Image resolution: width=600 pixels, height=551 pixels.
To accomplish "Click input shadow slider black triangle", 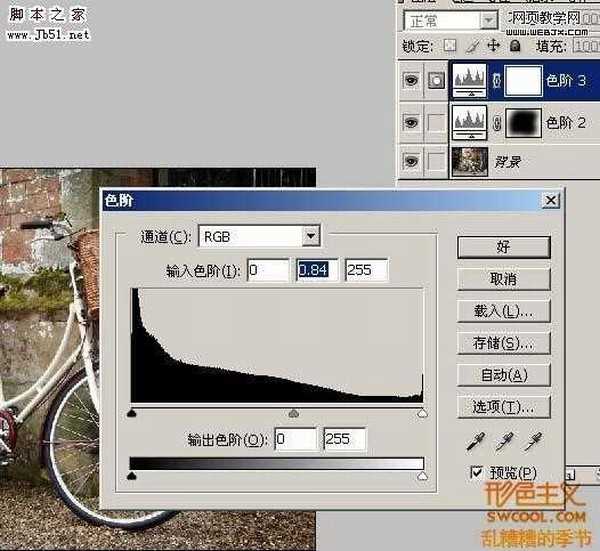I will [132, 412].
